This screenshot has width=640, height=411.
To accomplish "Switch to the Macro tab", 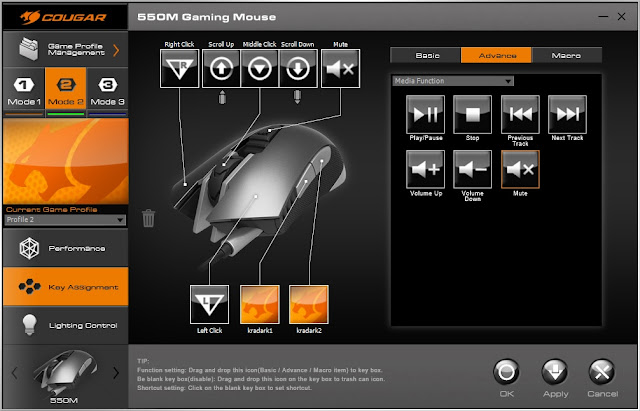I will click(567, 55).
